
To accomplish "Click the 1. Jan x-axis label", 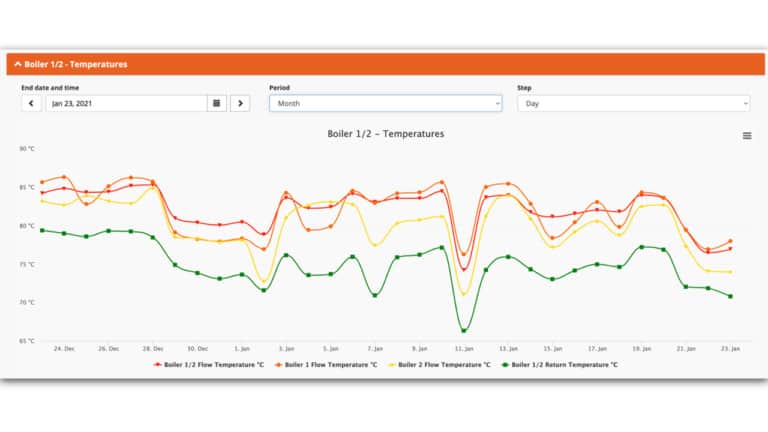I will 242,349.
